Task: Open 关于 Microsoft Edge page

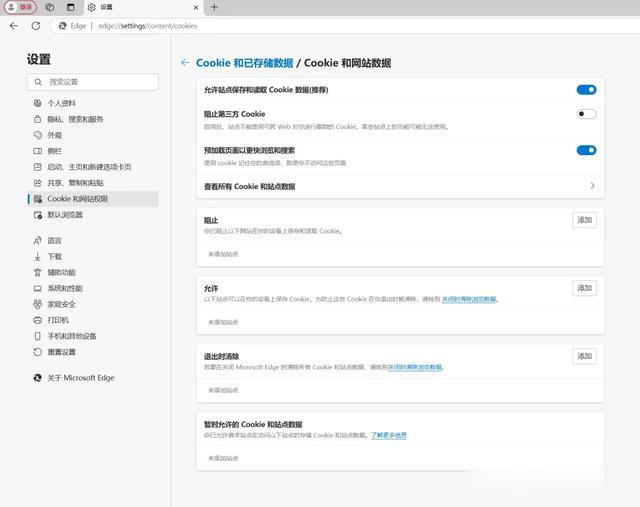Action: [93, 378]
